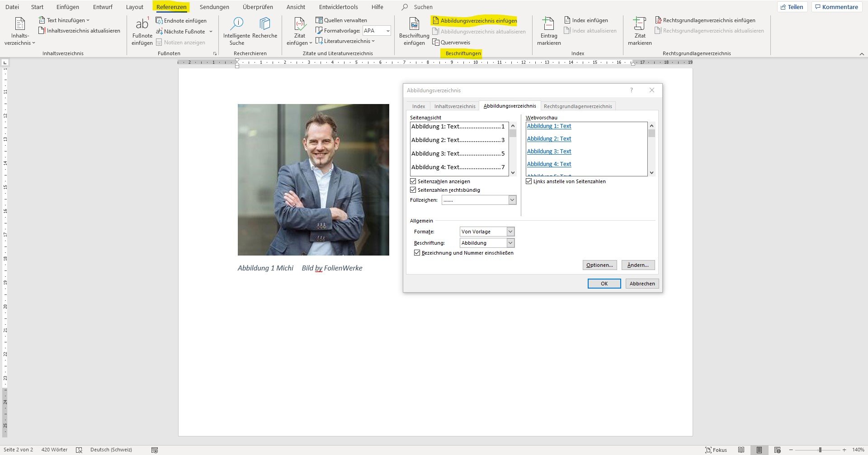Toggle Seitenzahlen anzeigen checkbox
The width and height of the screenshot is (868, 455).
click(413, 181)
